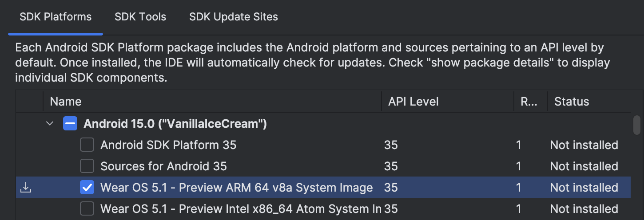Select the Android SDK Platform 35 row label
Viewport: 644px width, 220px height.
[x=168, y=145]
